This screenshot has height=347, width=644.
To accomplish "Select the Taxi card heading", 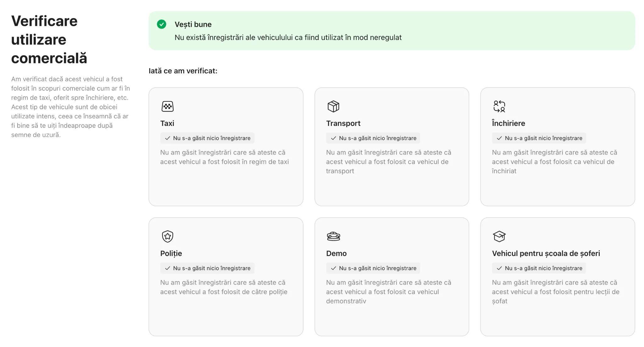I will coord(167,123).
